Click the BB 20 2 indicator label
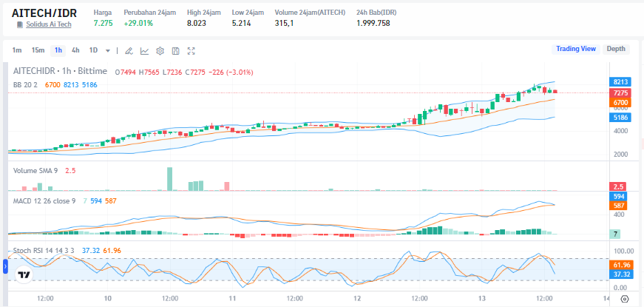Viewport: 644px width, 307px height. (x=27, y=84)
